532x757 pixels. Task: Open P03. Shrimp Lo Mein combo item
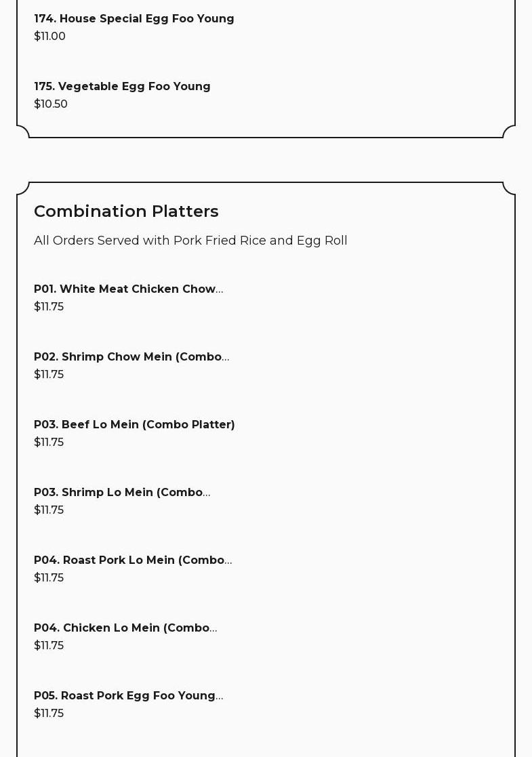click(x=122, y=493)
